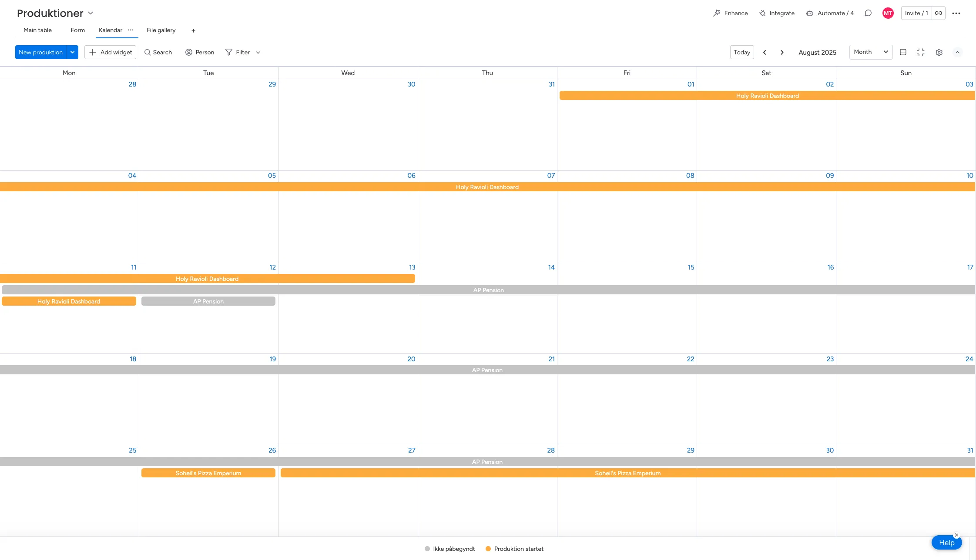Open the Month view dropdown
This screenshot has width=976, height=560.
[x=870, y=52]
